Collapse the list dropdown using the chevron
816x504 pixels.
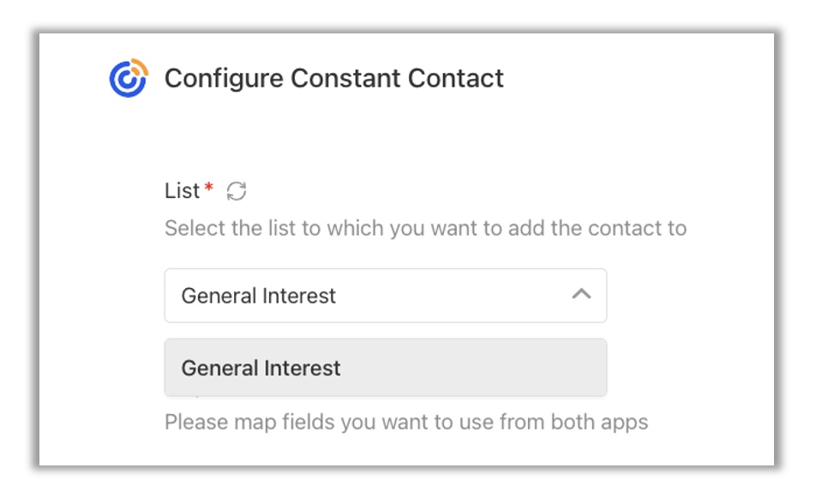(581, 294)
